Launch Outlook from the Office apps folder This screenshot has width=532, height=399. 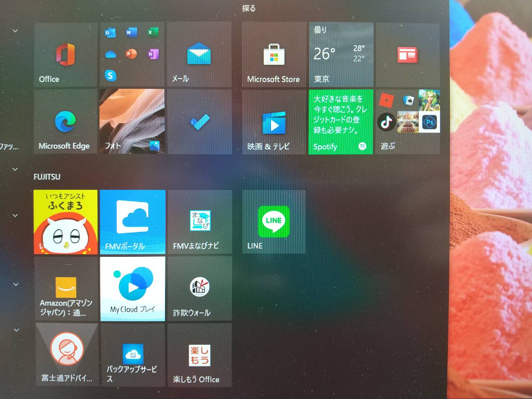click(x=110, y=33)
